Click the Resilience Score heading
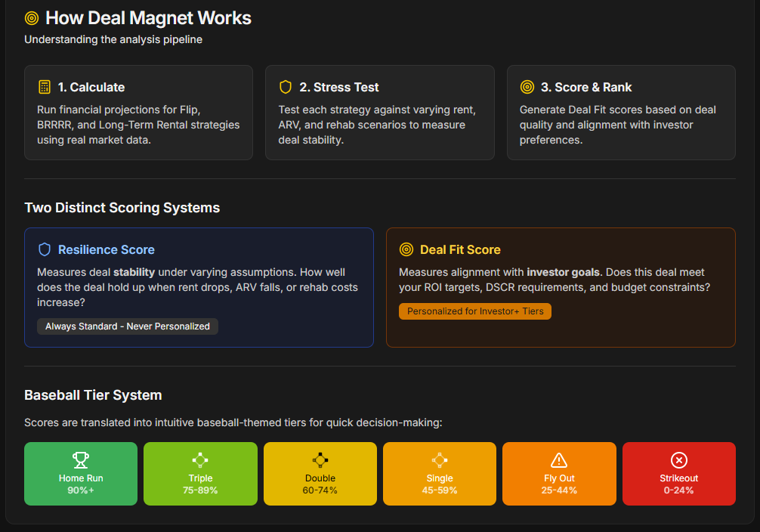760x532 pixels. pyautogui.click(x=107, y=250)
